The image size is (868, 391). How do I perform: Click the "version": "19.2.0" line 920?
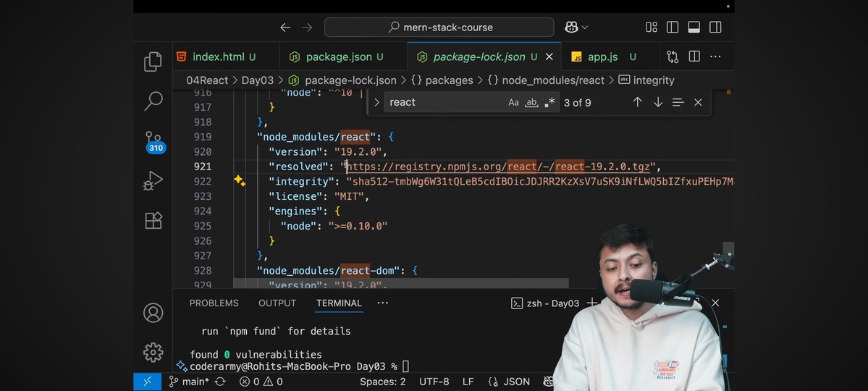pos(328,152)
